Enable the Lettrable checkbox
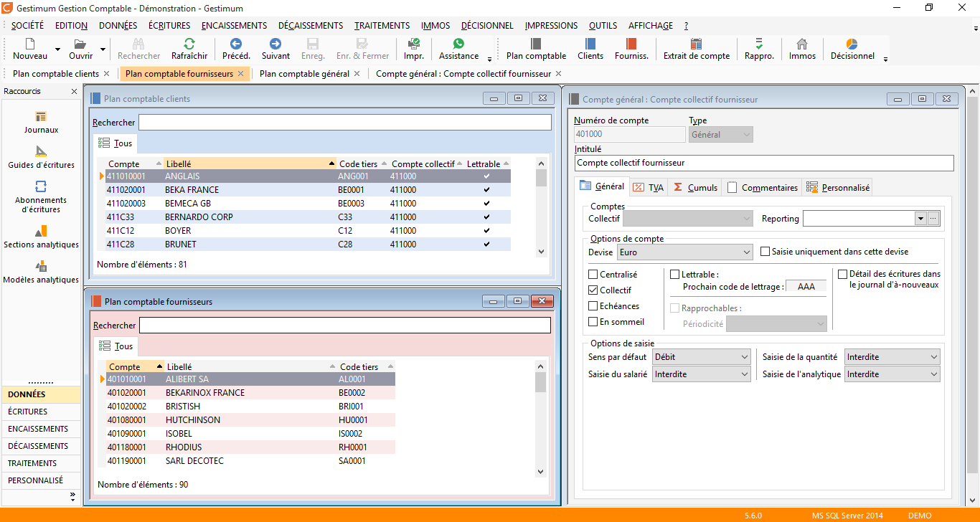Screen dimensions: 980x522 point(675,275)
